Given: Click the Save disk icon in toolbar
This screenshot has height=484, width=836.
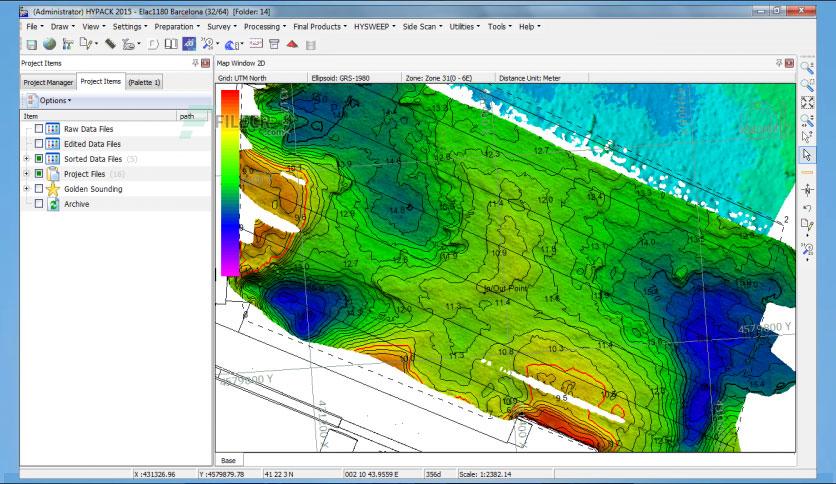Looking at the screenshot, I should 32,45.
